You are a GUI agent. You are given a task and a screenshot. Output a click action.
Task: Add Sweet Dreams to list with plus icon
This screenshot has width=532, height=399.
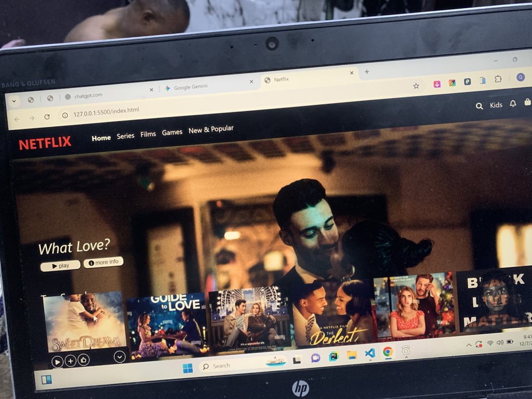coord(70,361)
